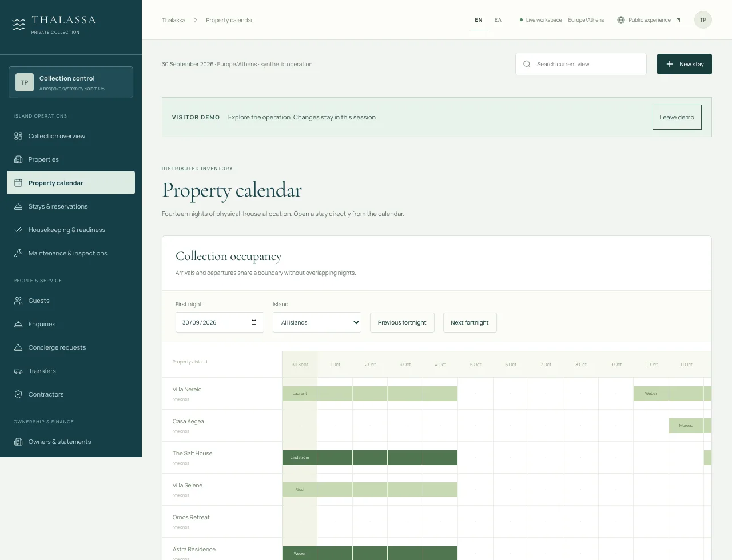
Task: Click the Maintenance & inspections wrench icon
Action: (x=18, y=253)
